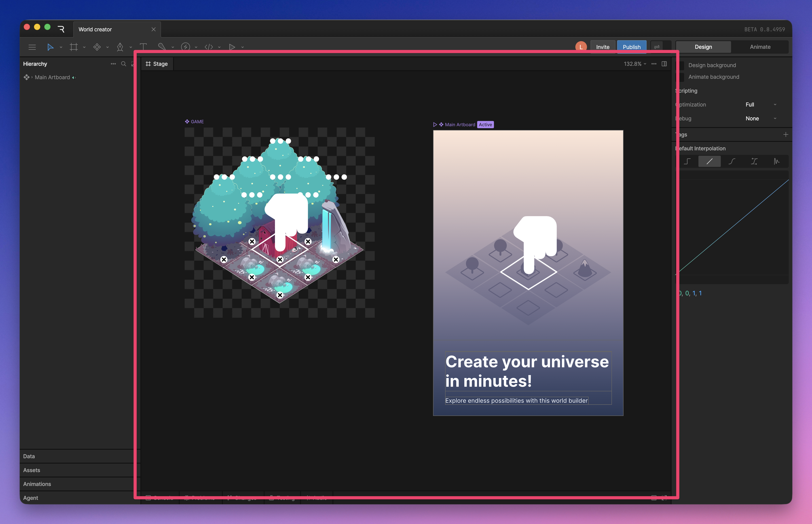This screenshot has height=524, width=812.
Task: Open the Optimization Full dropdown
Action: click(x=761, y=104)
